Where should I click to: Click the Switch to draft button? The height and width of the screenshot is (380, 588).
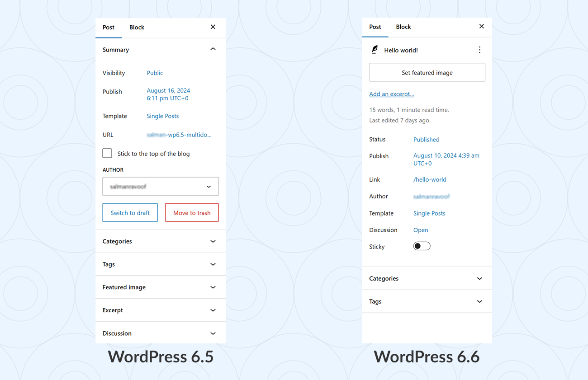[x=130, y=213]
